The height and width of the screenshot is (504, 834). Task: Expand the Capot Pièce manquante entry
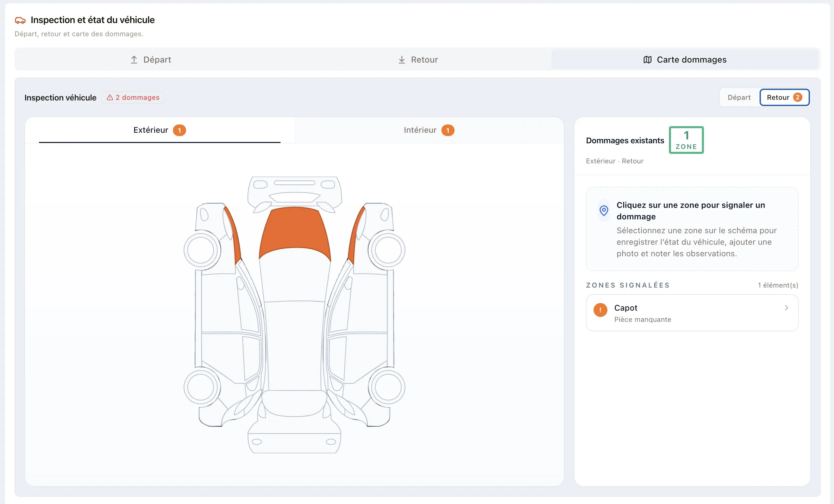692,313
